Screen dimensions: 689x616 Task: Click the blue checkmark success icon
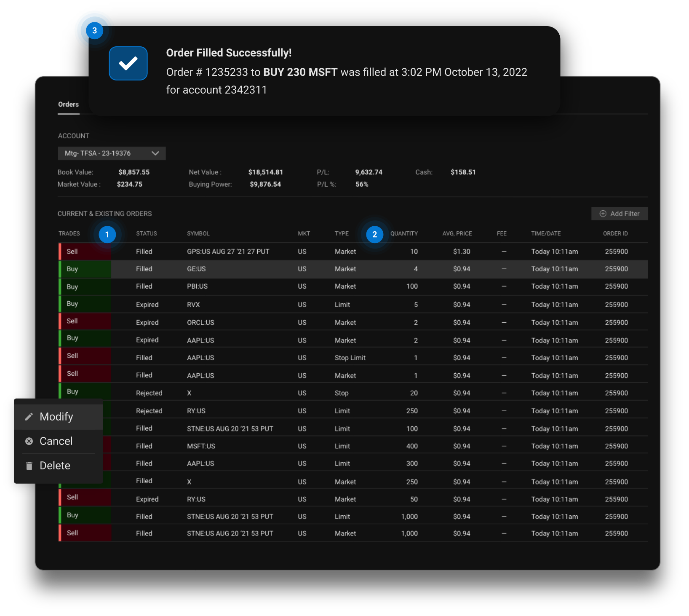click(x=128, y=63)
